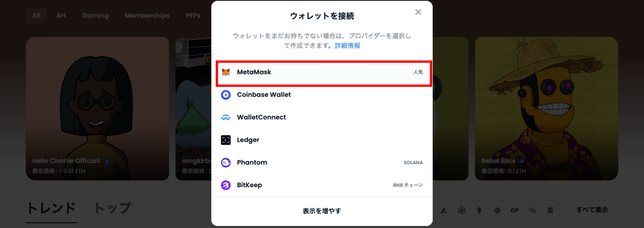The height and width of the screenshot is (228, 644).
Task: Filter by Optimism OP chain icon
Action: [x=515, y=210]
